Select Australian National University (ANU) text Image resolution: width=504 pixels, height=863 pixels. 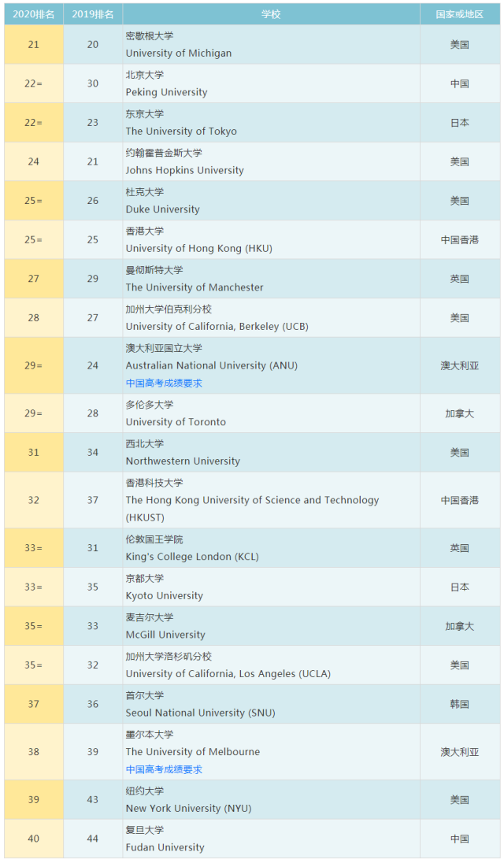pos(211,365)
